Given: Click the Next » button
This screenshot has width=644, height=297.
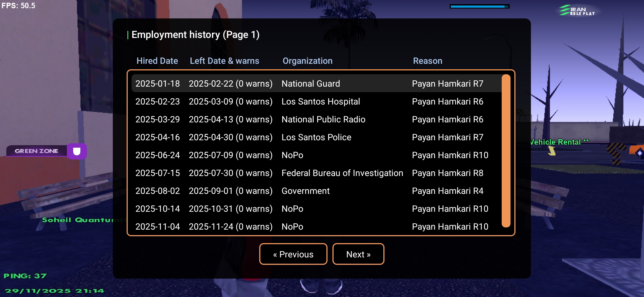Looking at the screenshot, I should click(x=358, y=254).
